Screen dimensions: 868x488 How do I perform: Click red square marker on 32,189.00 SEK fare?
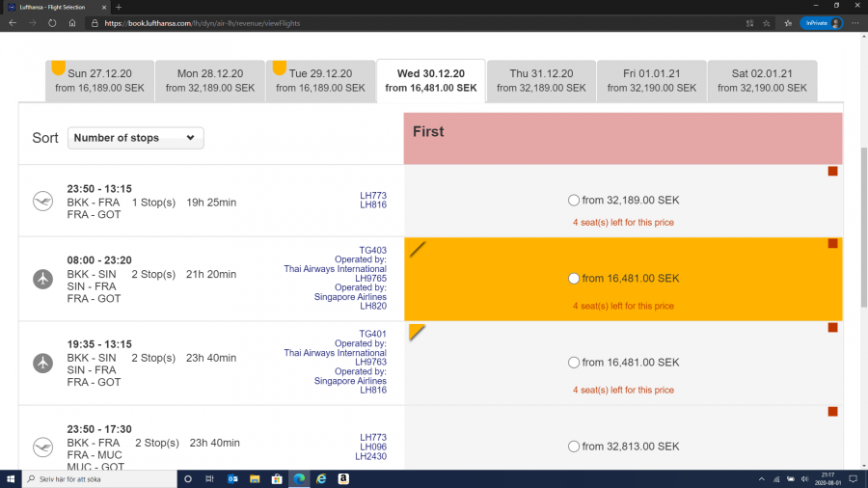click(832, 172)
